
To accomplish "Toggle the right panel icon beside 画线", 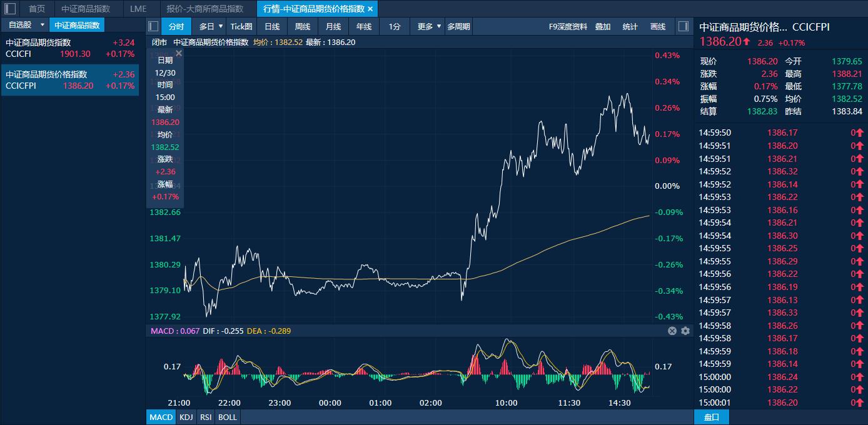I will (x=683, y=26).
